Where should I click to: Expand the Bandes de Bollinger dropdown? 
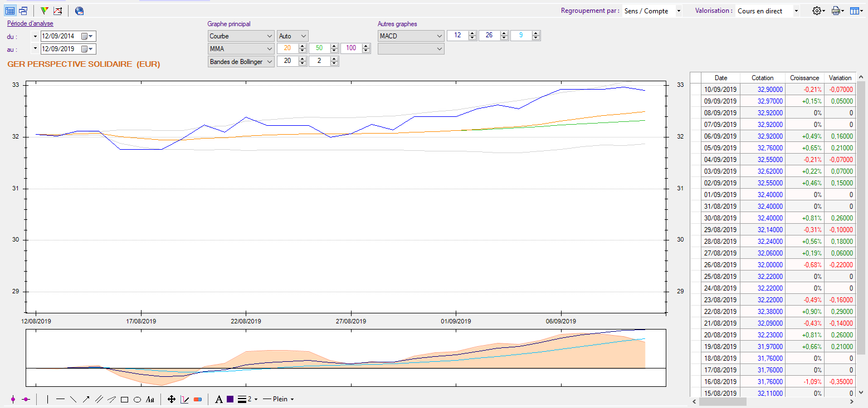click(x=241, y=61)
